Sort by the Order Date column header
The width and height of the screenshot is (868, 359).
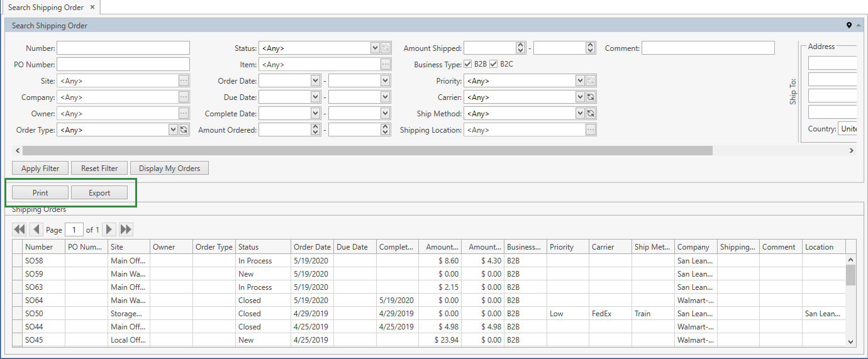pos(311,247)
